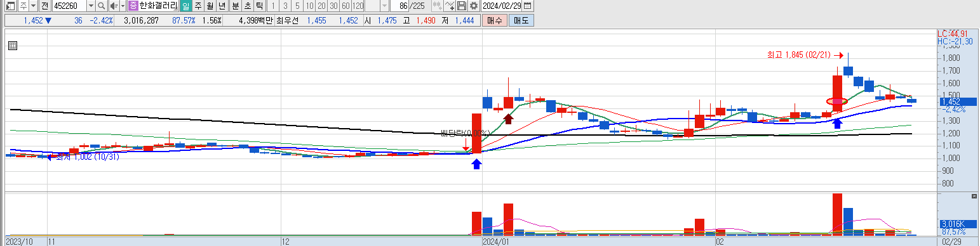Select the tick (틱) chart tab
The height and width of the screenshot is (246, 980).
(258, 6)
